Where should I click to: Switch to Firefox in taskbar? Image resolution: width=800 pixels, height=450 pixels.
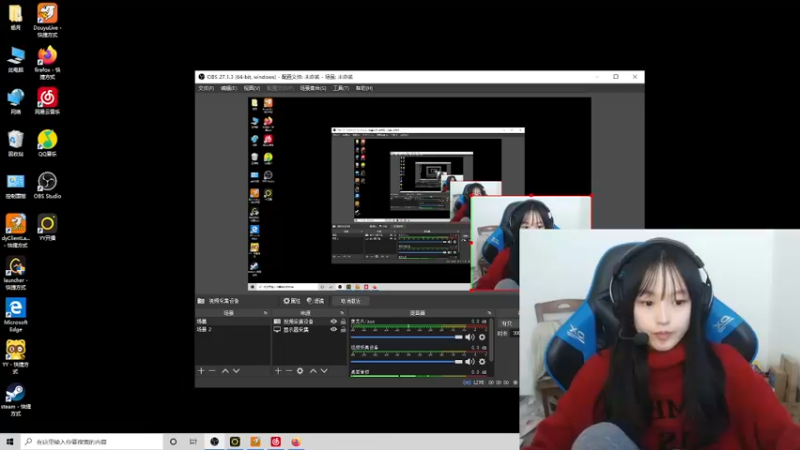296,441
